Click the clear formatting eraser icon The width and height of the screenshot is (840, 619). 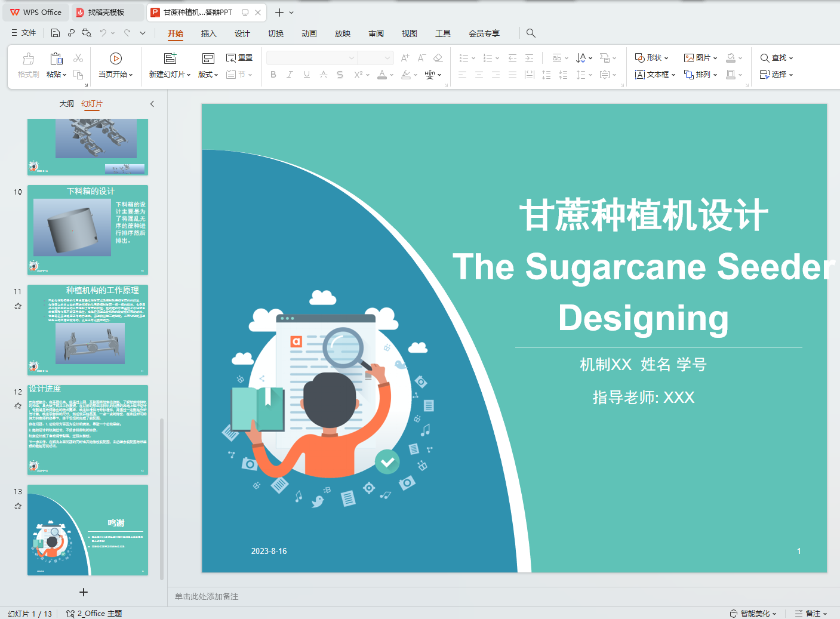pyautogui.click(x=438, y=58)
